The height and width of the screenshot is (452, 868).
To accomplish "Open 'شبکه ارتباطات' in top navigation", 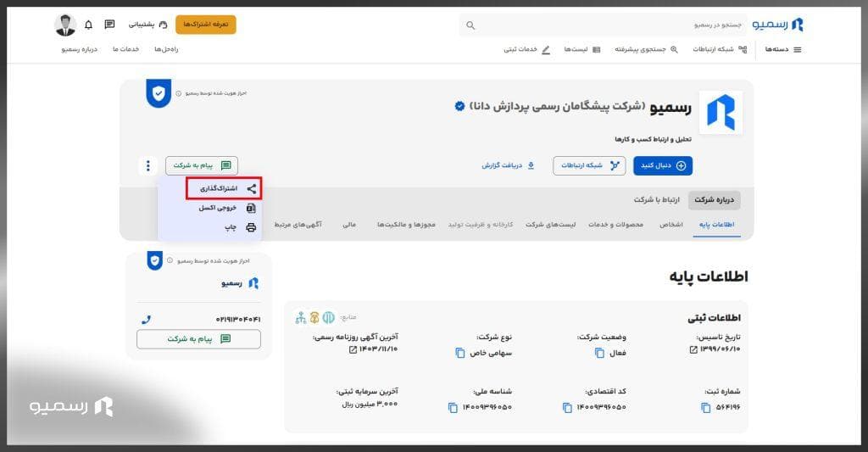I will coord(720,49).
